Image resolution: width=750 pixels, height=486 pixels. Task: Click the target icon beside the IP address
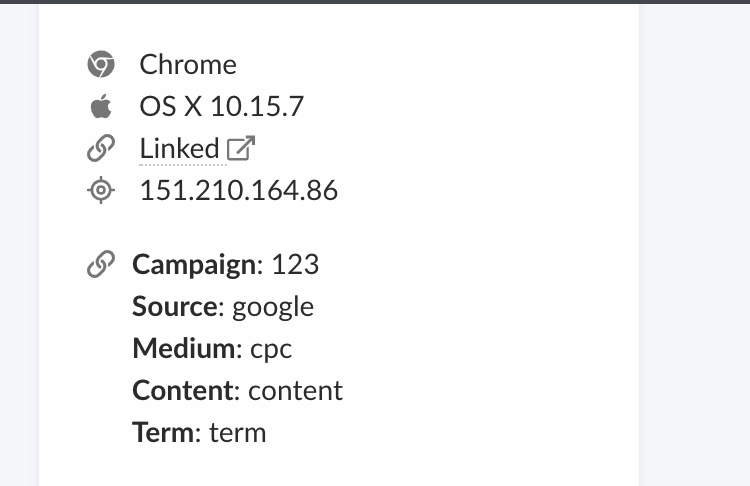[100, 190]
